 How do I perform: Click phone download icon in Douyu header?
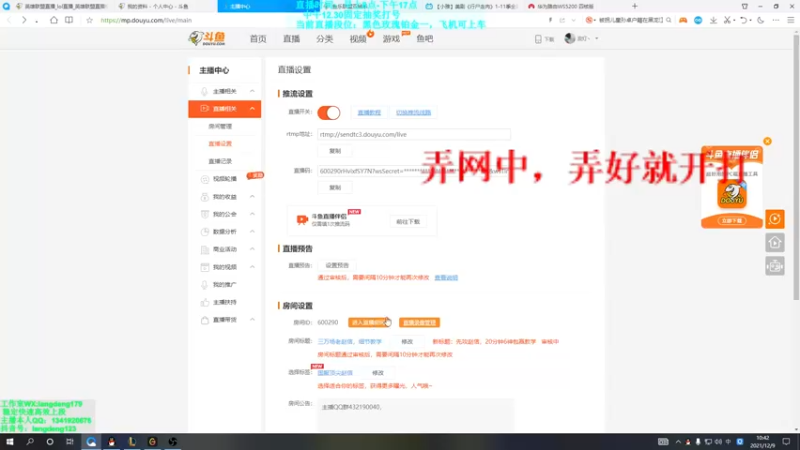point(538,39)
